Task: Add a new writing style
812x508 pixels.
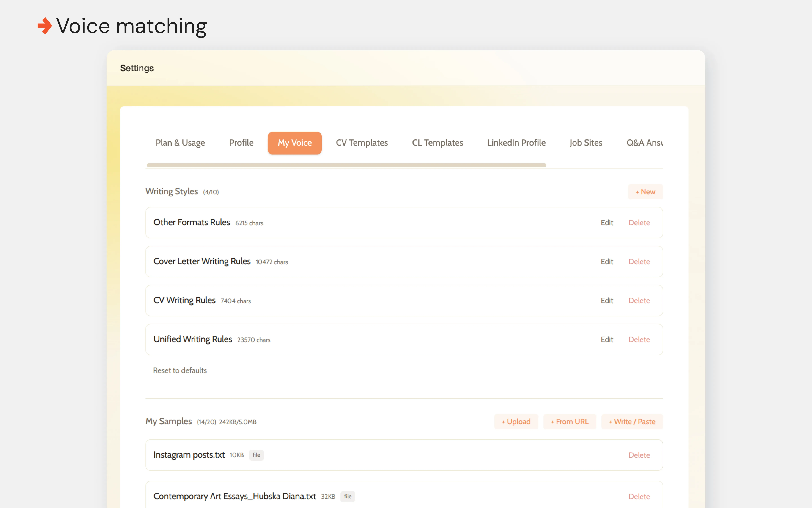Action: point(645,192)
